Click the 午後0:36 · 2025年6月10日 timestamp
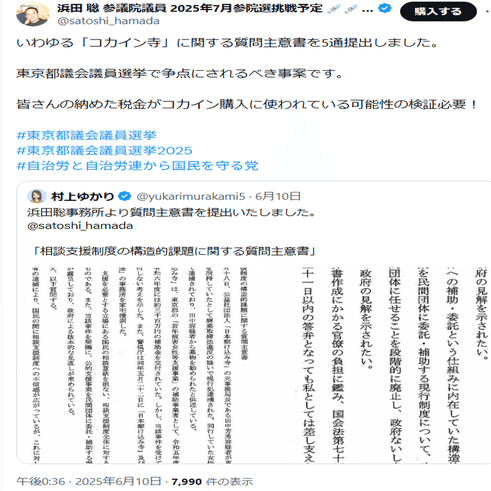 [89, 481]
